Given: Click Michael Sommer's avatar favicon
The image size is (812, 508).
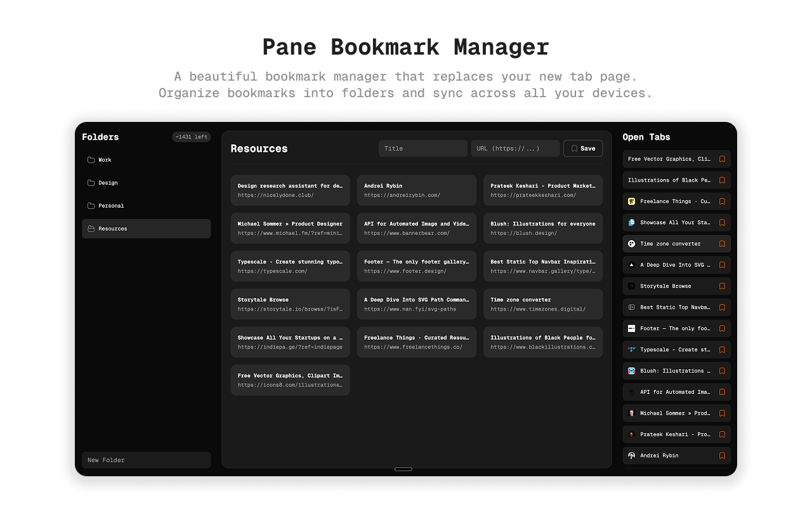Looking at the screenshot, I should 631,413.
